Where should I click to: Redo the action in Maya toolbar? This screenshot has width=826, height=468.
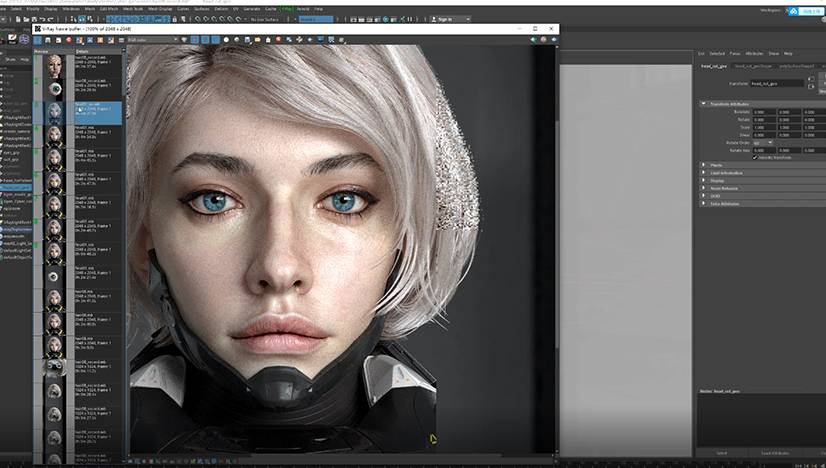coord(50,20)
